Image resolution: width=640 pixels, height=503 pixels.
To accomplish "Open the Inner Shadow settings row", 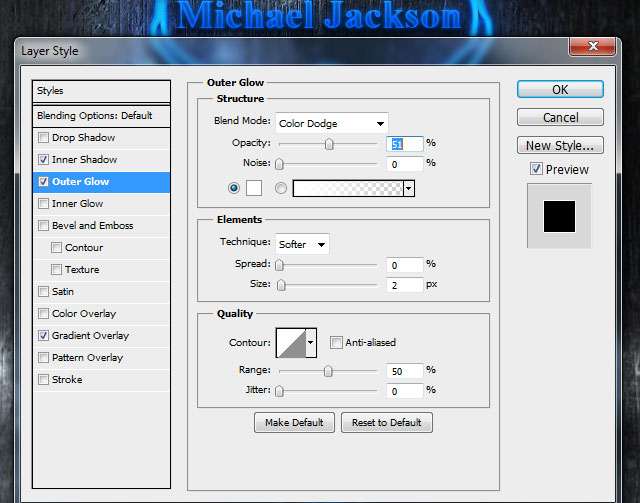I will click(x=101, y=160).
